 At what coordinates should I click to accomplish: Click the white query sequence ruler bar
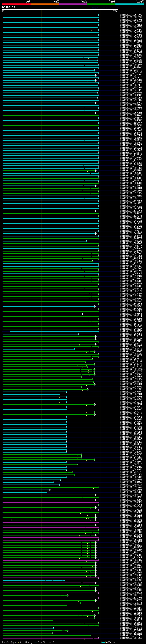[x=60, y=9]
